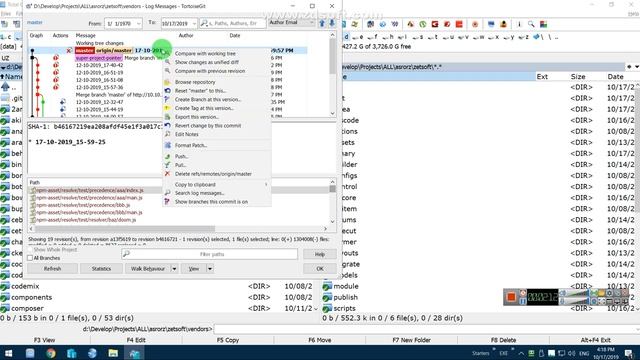Open the components folder
The height and width of the screenshot is (360, 640).
[x=31, y=297]
